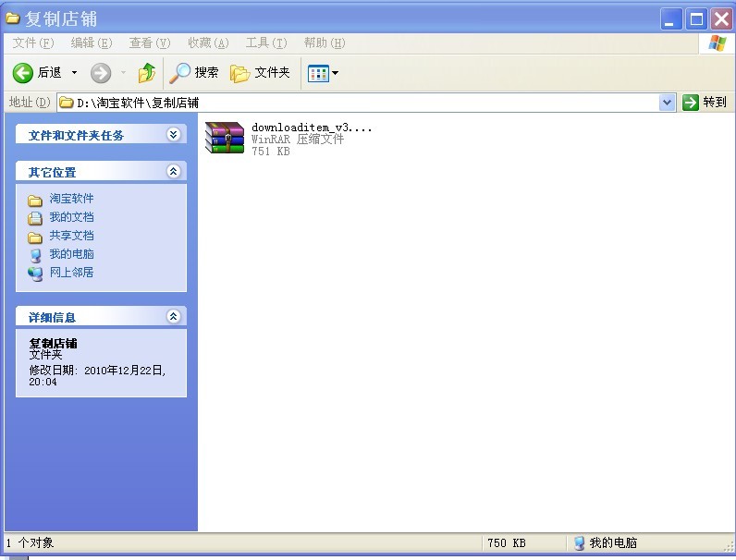Open the 编辑(E) menu
The width and height of the screenshot is (736, 560).
click(x=91, y=43)
